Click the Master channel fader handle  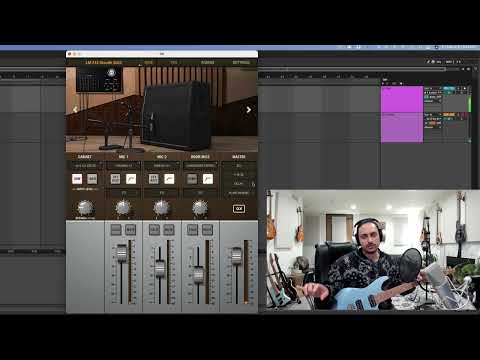236,255
